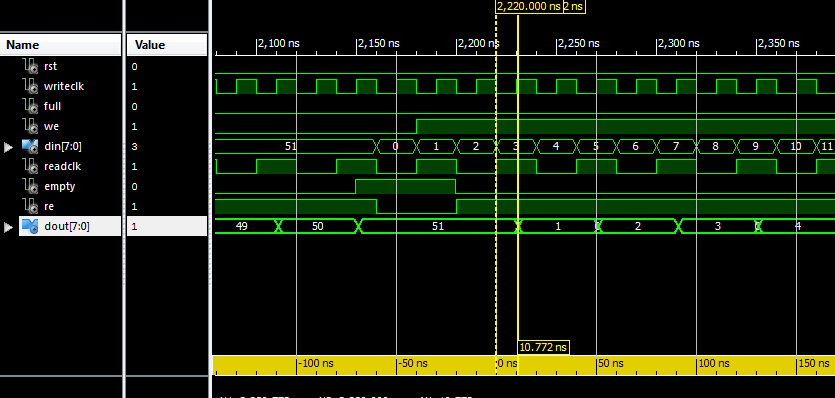The image size is (835, 398).
Task: Select the re signal icon
Action: tap(30, 206)
